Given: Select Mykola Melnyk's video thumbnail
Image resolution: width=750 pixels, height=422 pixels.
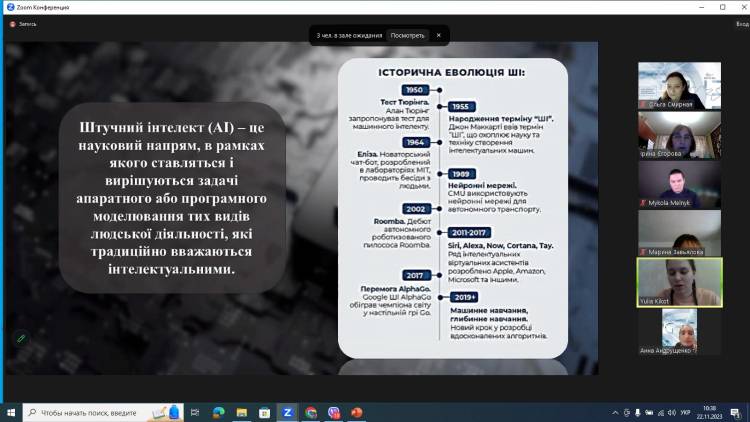Looking at the screenshot, I should tap(679, 184).
